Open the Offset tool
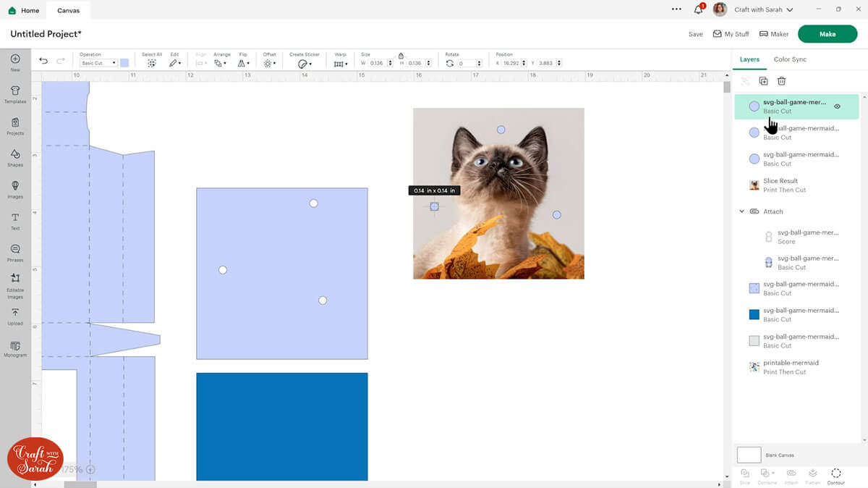This screenshot has height=488, width=868. pyautogui.click(x=269, y=63)
